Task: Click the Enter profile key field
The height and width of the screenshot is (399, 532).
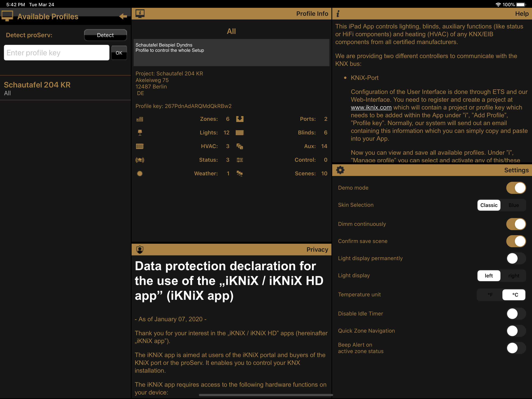Action: pos(56,53)
